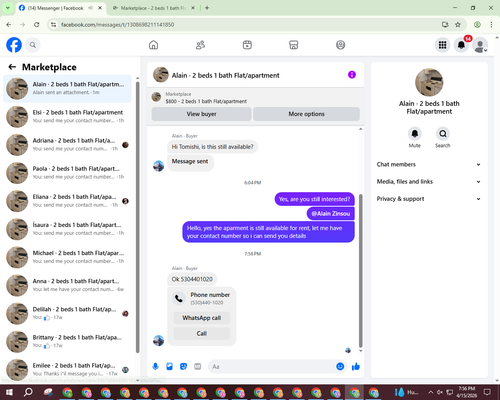Click the Ok 5304401020 message

point(192,279)
